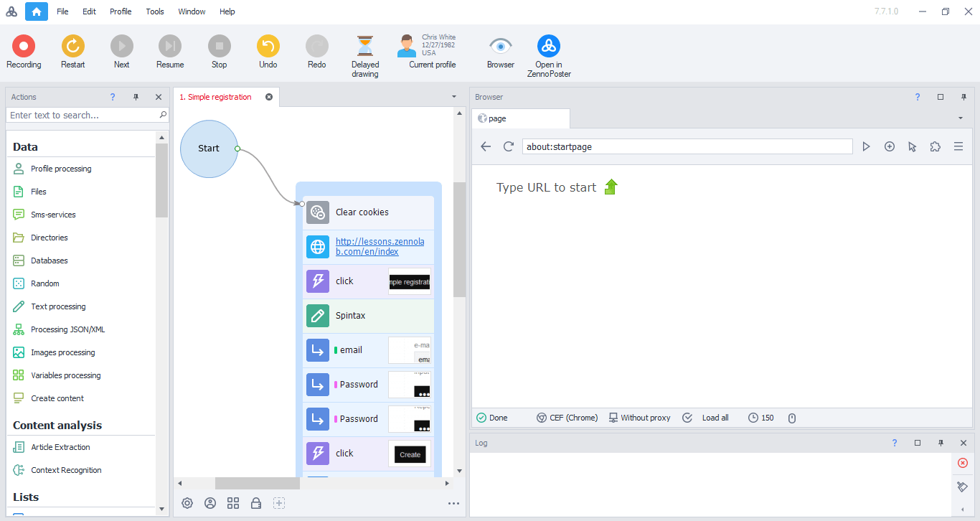Open the Current profile of Chris White
Viewport: 980px width, 521px height.
[x=432, y=51]
